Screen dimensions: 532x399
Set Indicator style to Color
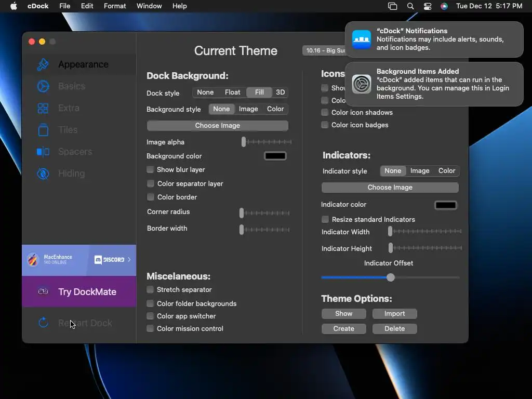446,170
